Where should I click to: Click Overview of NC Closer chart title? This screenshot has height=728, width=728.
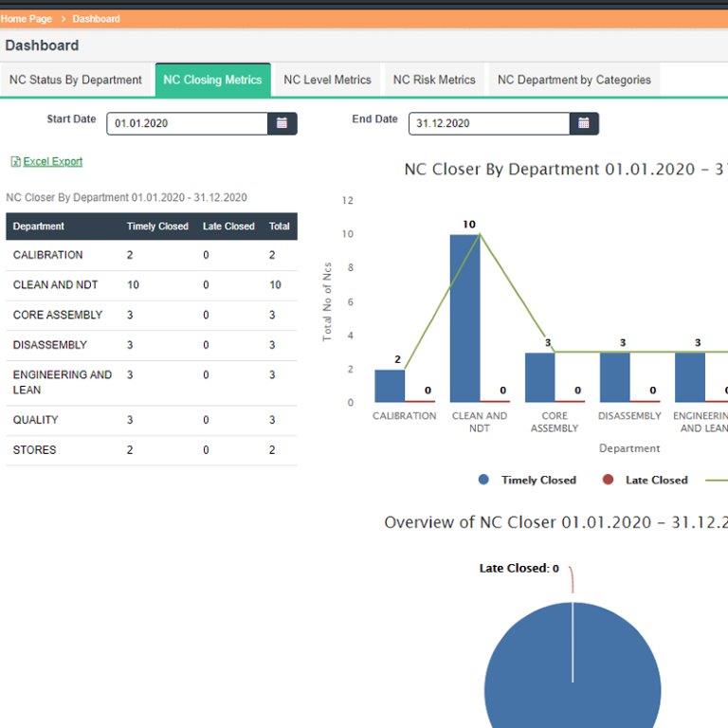555,522
